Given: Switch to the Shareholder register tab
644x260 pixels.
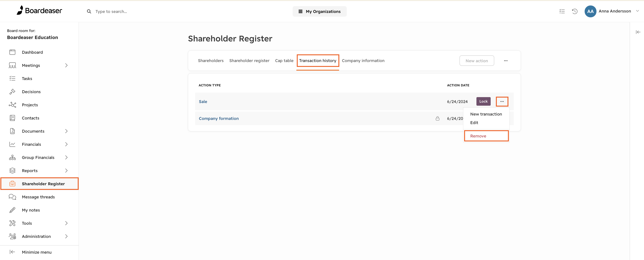Looking at the screenshot, I should (x=249, y=61).
